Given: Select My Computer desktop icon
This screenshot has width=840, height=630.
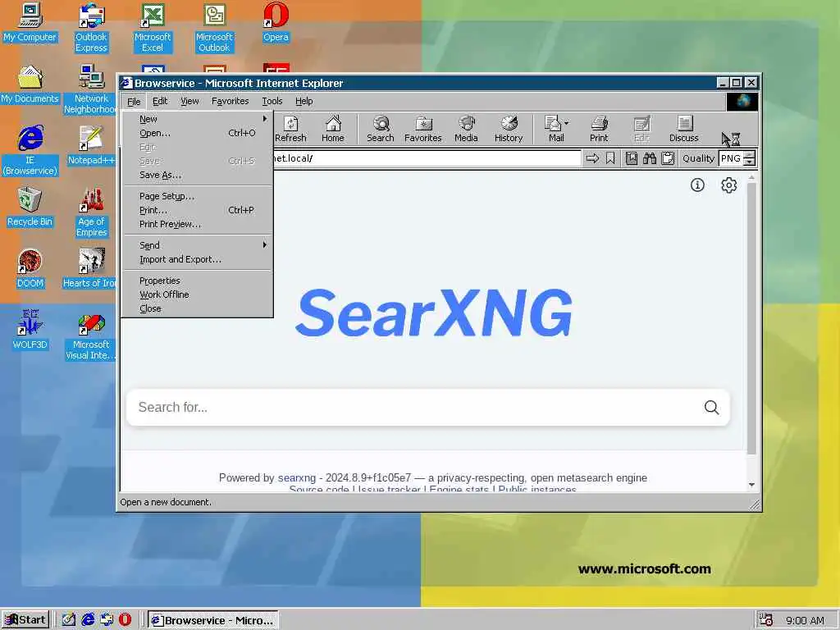Looking at the screenshot, I should (30, 22).
